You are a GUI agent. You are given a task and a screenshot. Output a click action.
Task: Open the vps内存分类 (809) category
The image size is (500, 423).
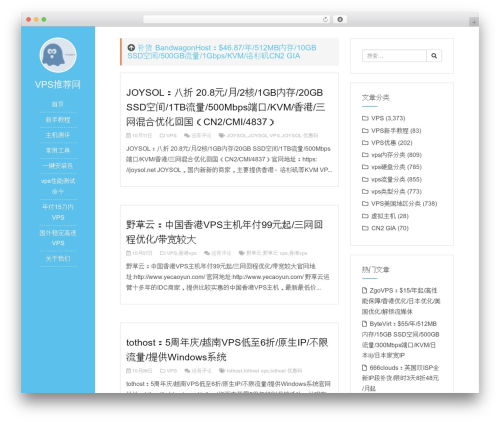pyautogui.click(x=396, y=155)
